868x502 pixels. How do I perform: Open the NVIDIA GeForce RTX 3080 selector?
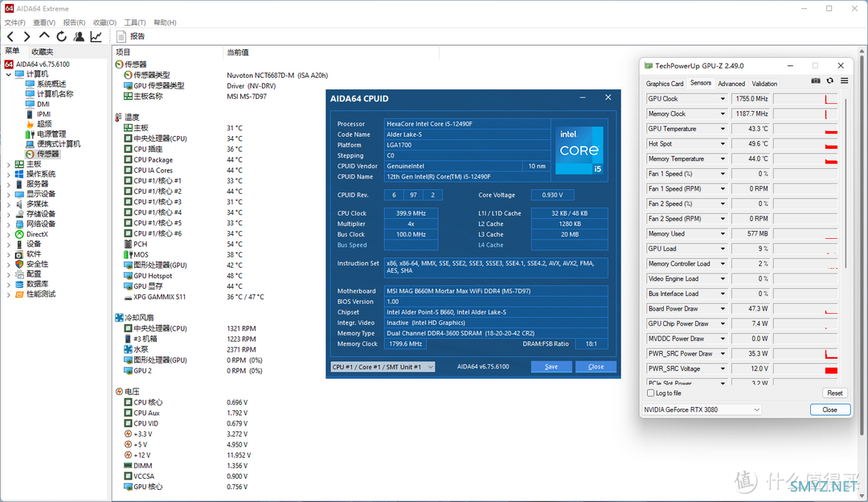coord(702,409)
